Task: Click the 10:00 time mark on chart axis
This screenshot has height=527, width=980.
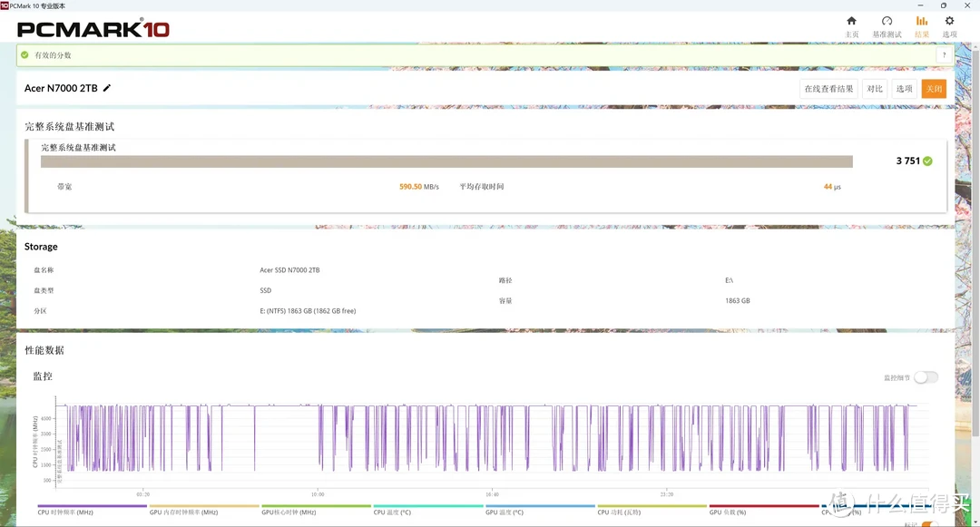Action: coord(318,494)
